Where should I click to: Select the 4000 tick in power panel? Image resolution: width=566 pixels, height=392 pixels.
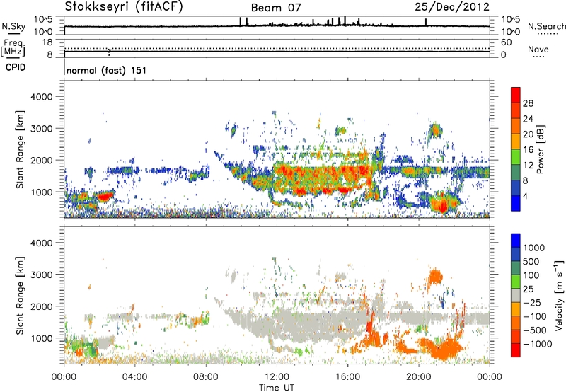(x=42, y=97)
